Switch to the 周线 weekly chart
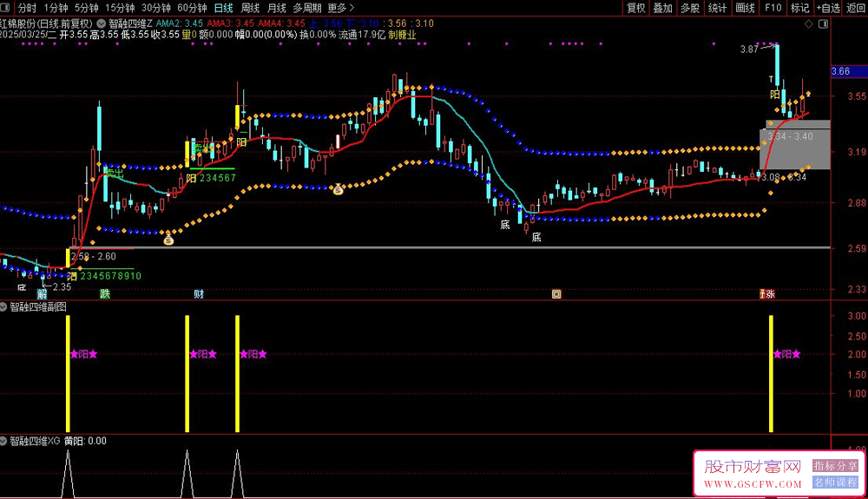Image resolution: width=868 pixels, height=499 pixels. tap(250, 8)
